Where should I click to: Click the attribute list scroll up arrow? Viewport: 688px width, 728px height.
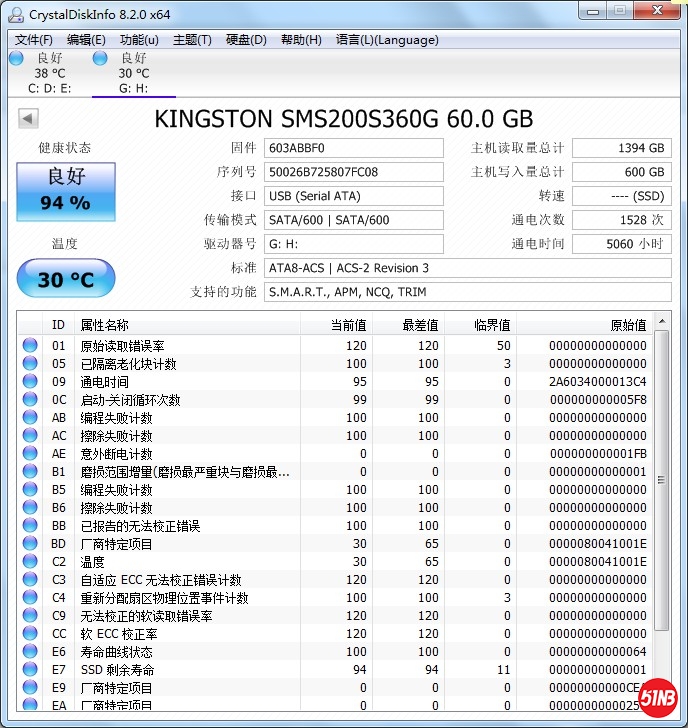pos(662,321)
